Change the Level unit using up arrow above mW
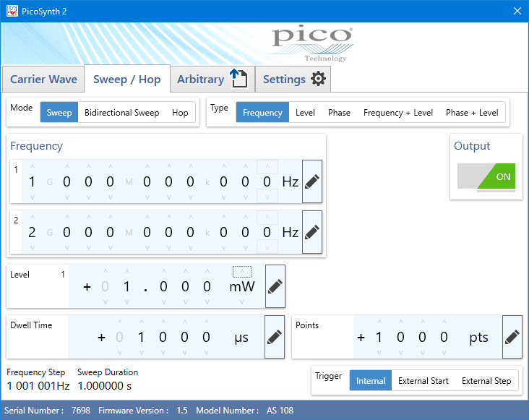The image size is (529, 420). 242,272
